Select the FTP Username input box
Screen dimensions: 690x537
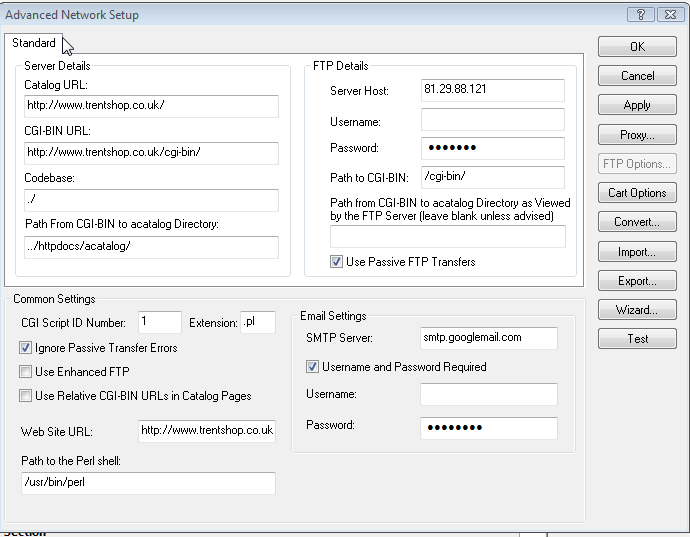(492, 120)
